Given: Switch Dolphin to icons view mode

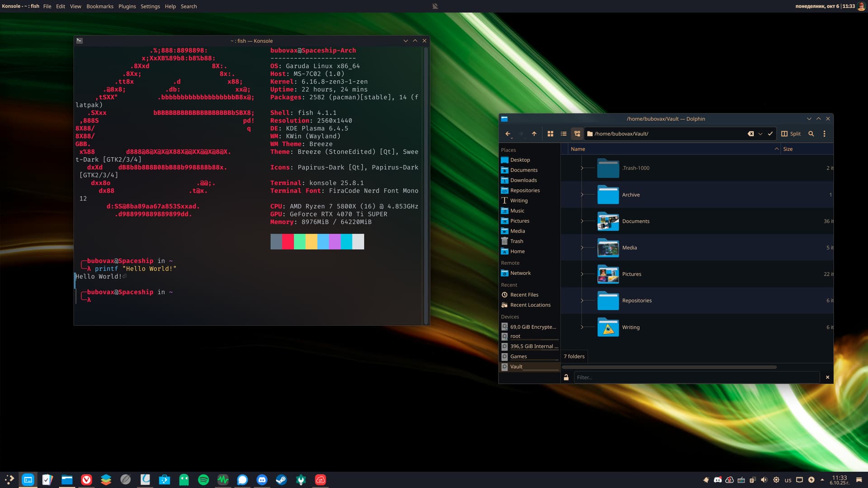Looking at the screenshot, I should tap(550, 134).
